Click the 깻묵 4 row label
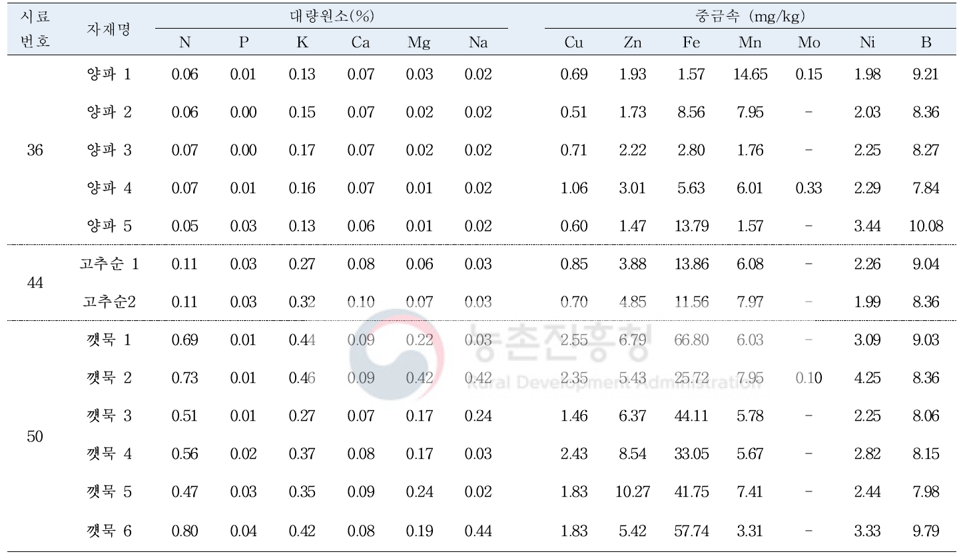Screen dimensions: 963x560 point(109,453)
